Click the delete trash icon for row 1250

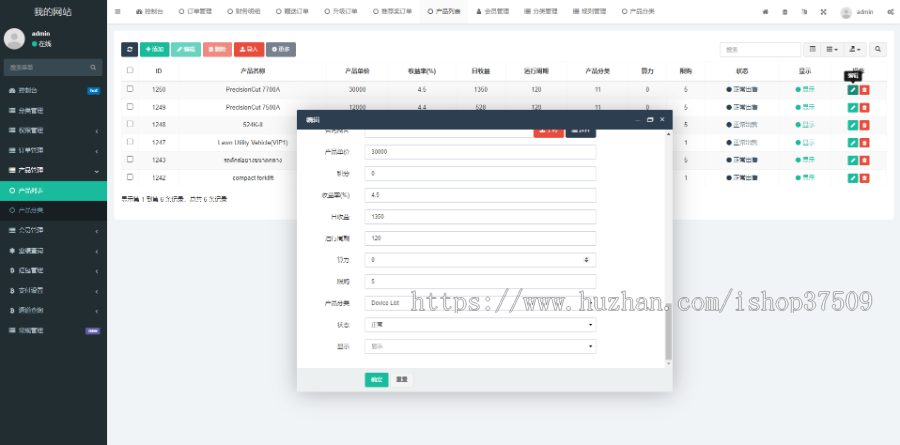click(864, 90)
